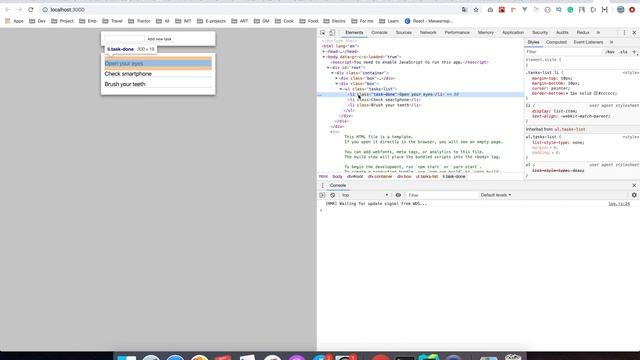Screen dimensions: 640x360
Task: Switch to the Console tab
Action: 379,33
